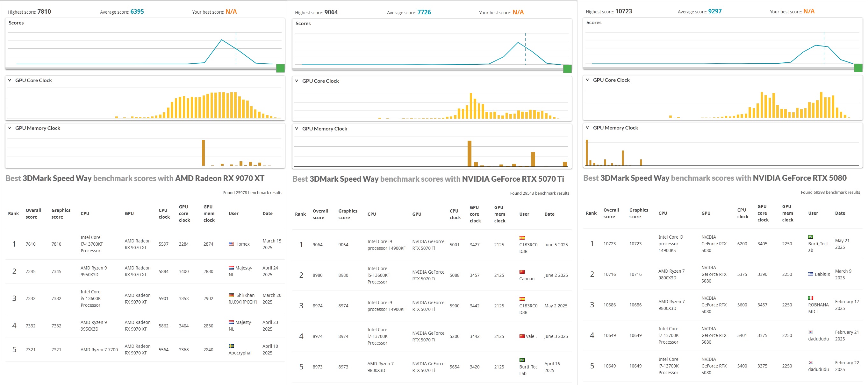Click the Italian flag above ROBHANA MICI
The width and height of the screenshot is (868, 385).
pyautogui.click(x=811, y=298)
